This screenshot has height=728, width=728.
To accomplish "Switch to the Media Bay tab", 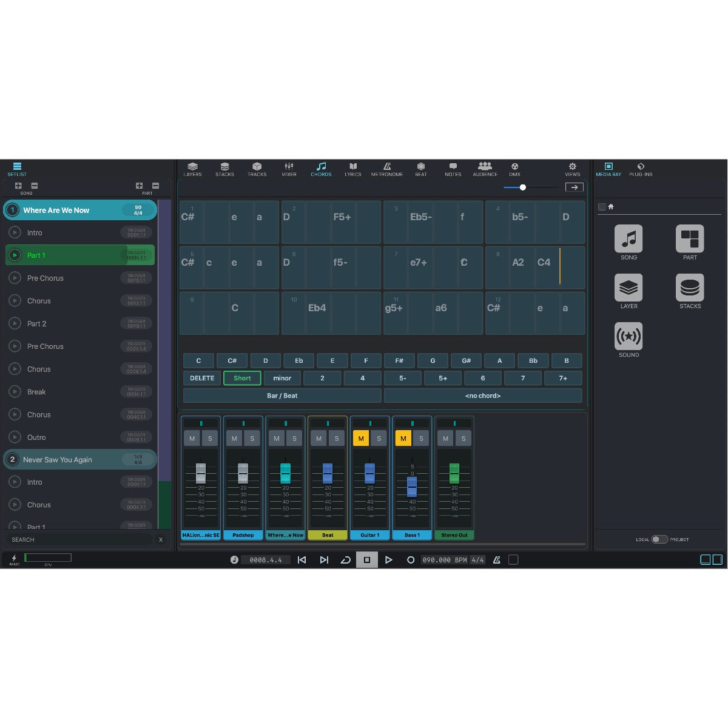I will [608, 169].
